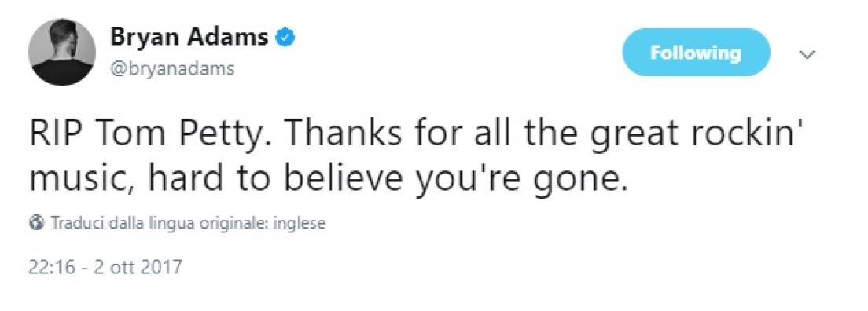Viewport: 868px width, 311px height.
Task: Click the '2 ott 2017' date
Action: (139, 267)
